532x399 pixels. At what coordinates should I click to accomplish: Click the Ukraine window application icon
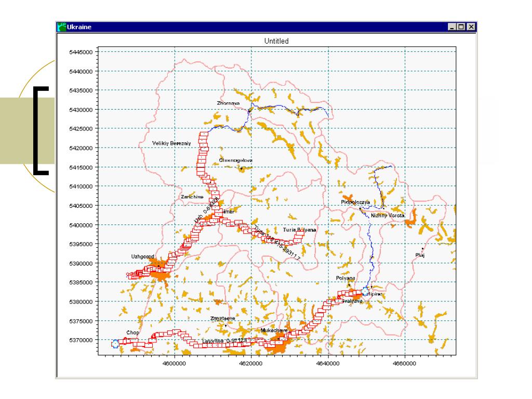tap(62, 27)
